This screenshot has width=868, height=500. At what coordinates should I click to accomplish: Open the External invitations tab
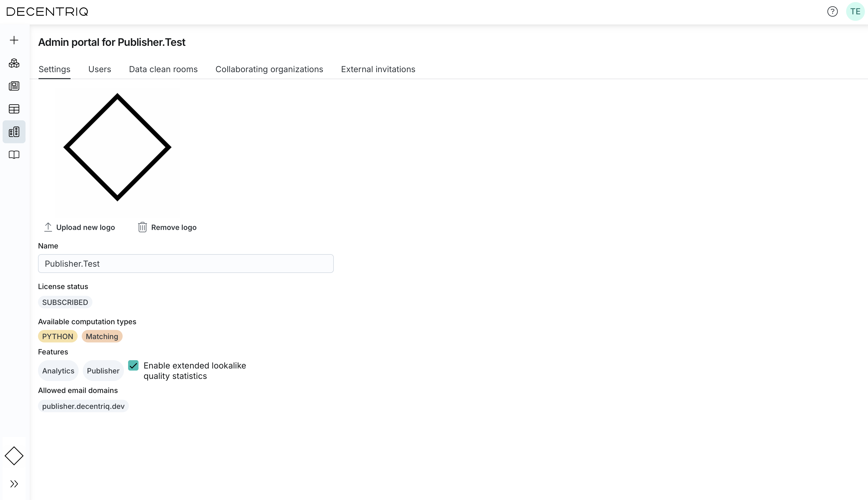pyautogui.click(x=378, y=69)
